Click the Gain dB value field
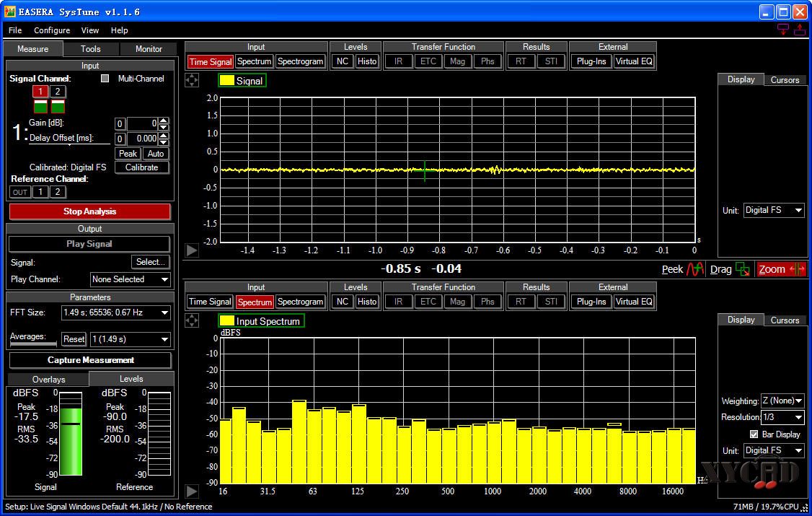 click(142, 124)
